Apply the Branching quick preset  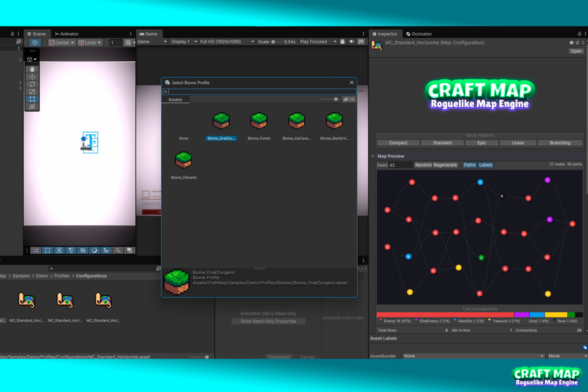click(x=560, y=143)
